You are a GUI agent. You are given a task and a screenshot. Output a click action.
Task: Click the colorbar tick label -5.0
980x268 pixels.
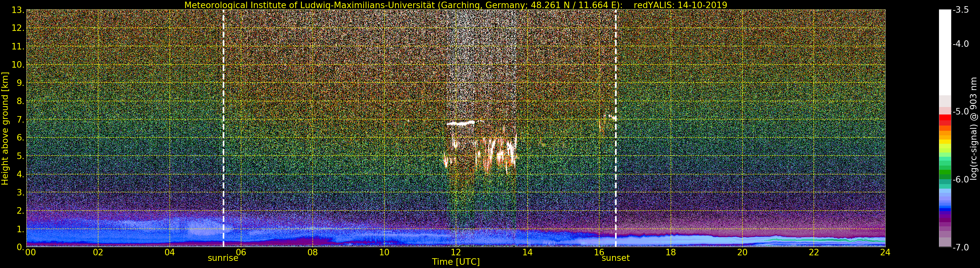[960, 112]
